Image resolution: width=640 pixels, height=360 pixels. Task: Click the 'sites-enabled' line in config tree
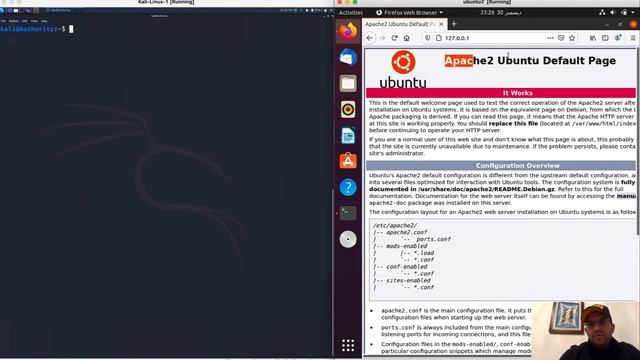coord(408,280)
